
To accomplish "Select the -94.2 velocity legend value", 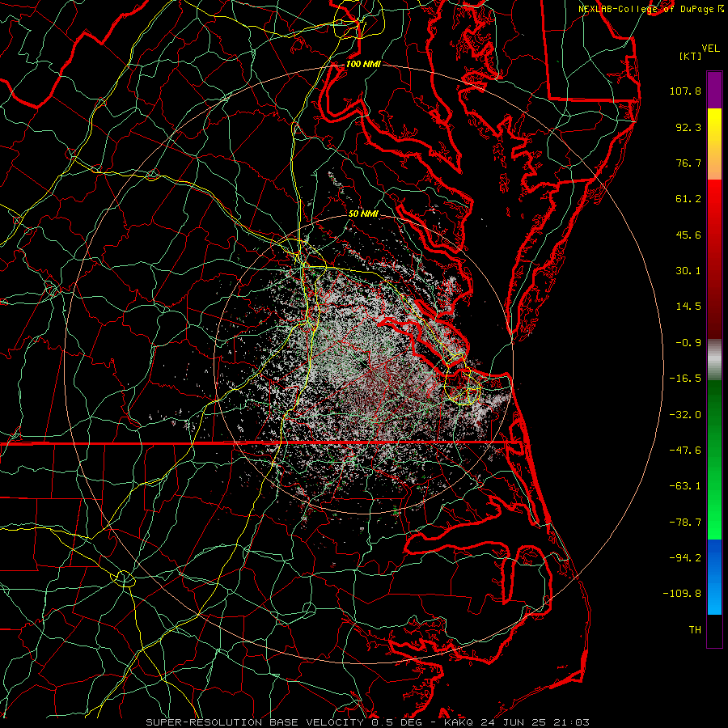I will click(x=685, y=558).
